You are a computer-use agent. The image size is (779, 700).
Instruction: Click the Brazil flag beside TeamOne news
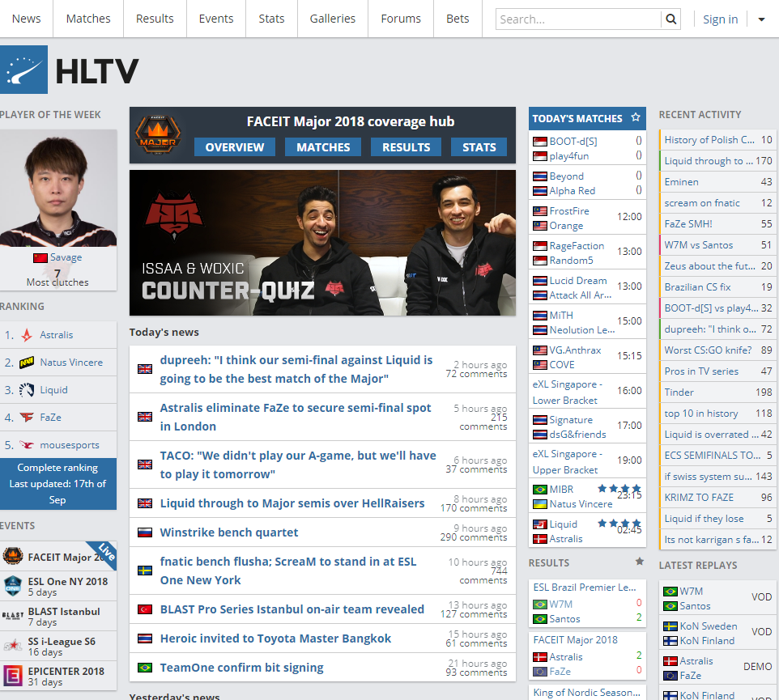pos(145,668)
